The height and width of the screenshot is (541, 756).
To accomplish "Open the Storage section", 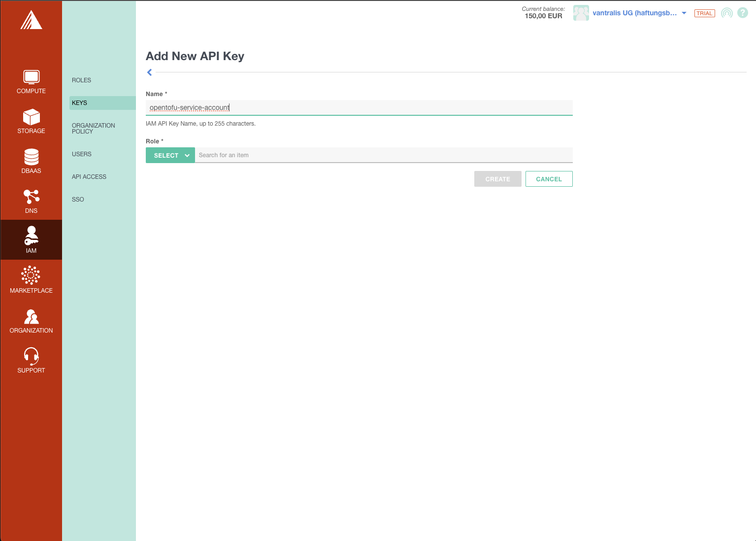I will [x=31, y=121].
